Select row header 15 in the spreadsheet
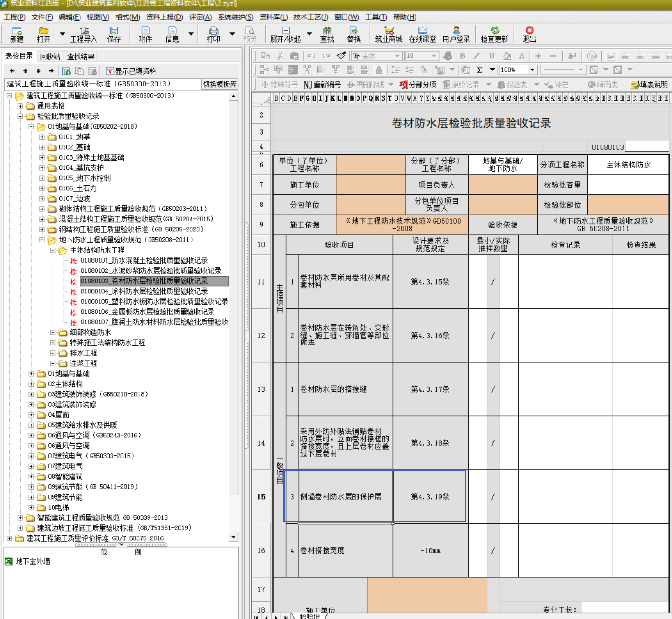This screenshot has width=672, height=619. click(x=261, y=496)
